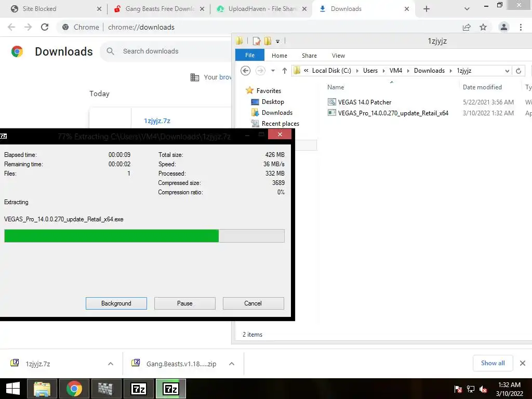Image resolution: width=532 pixels, height=399 pixels.
Task: Open the Home ribbon tab in Explorer
Action: [279, 56]
